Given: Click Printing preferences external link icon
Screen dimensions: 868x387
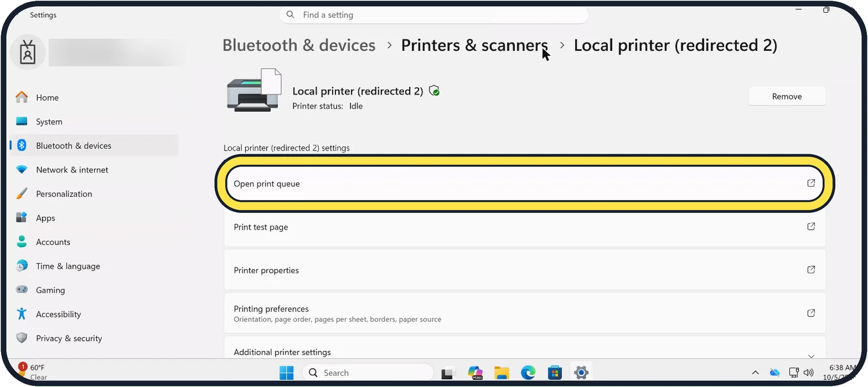Looking at the screenshot, I should (x=811, y=313).
